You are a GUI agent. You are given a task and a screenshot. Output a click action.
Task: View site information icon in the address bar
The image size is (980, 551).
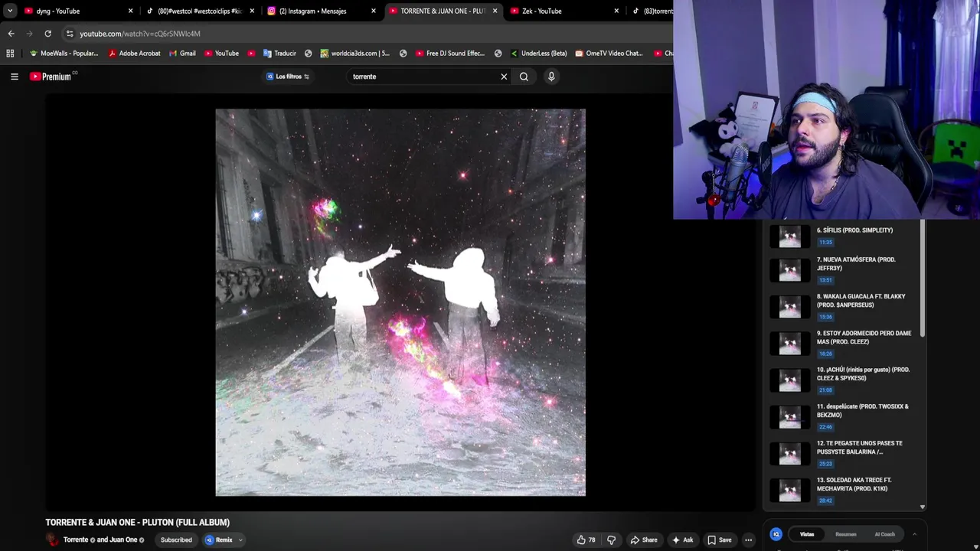[70, 34]
